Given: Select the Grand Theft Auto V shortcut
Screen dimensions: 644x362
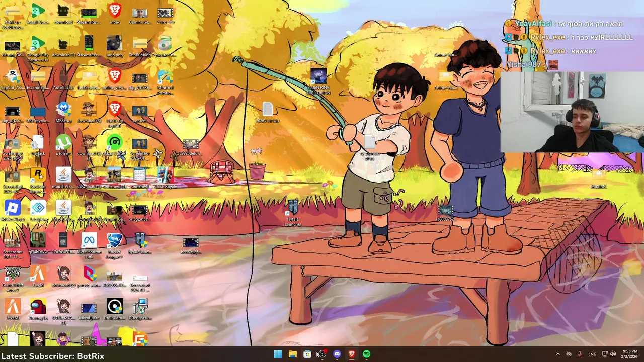Looking at the screenshot, I should (x=12, y=280).
